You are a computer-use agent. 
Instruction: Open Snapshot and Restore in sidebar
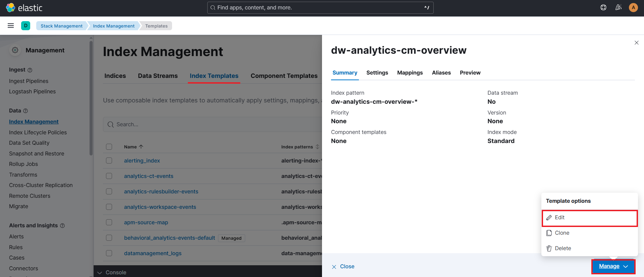(37, 154)
